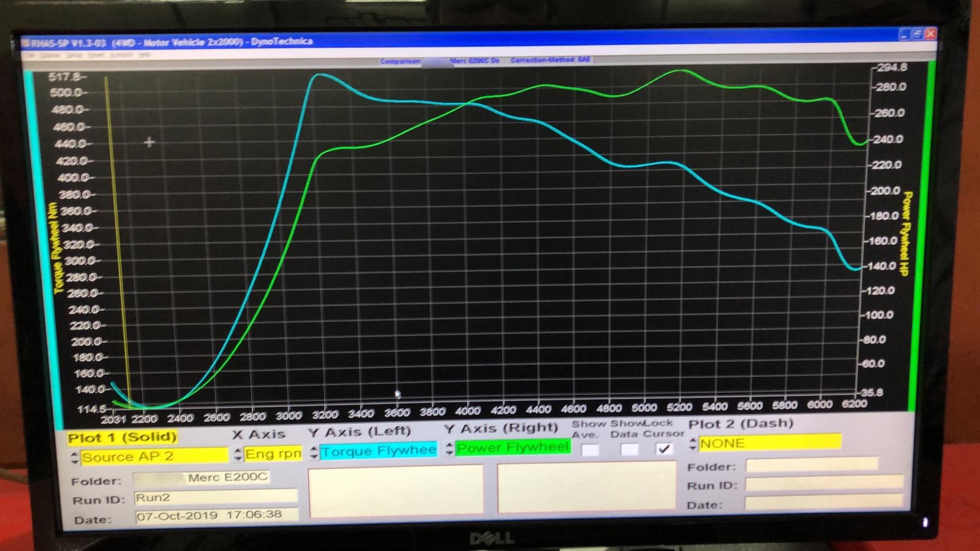The image size is (980, 551).
Task: Click the blank text box under Torque Flywheel
Action: 396,490
